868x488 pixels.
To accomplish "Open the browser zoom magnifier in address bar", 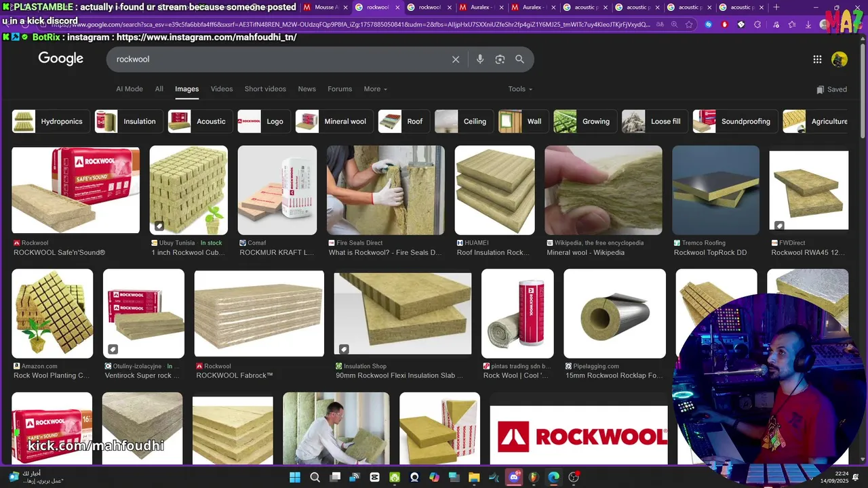I will 673,24.
